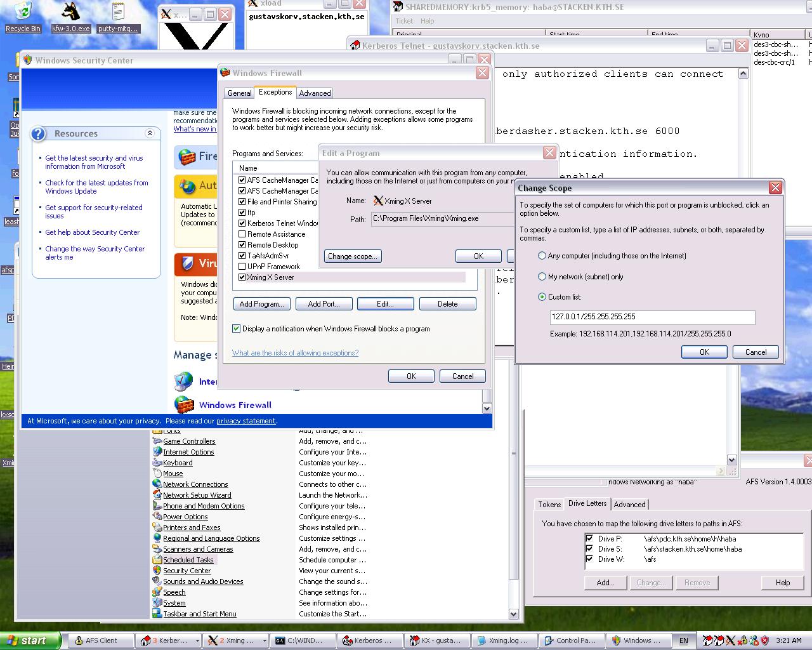812x650 pixels.
Task: Click Add Port button
Action: pyautogui.click(x=324, y=304)
